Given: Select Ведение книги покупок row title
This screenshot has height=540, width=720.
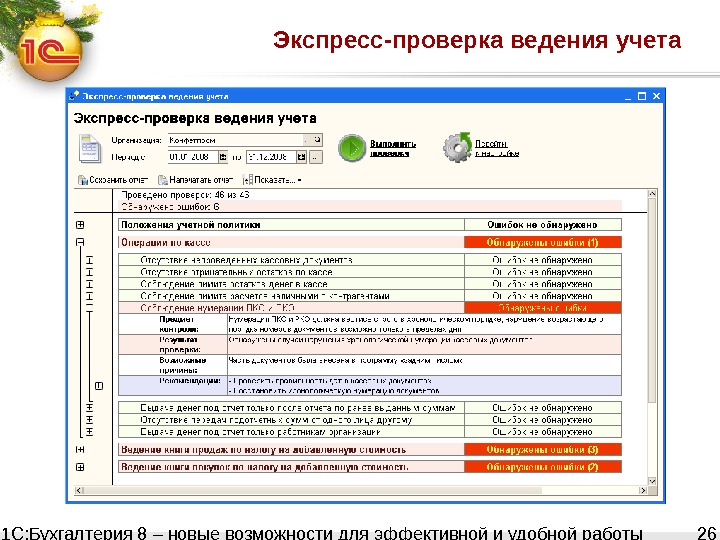Looking at the screenshot, I should [291, 467].
